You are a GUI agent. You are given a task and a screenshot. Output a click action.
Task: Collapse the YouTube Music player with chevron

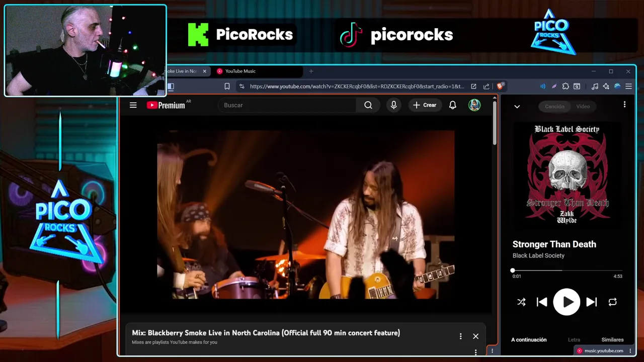tap(517, 107)
